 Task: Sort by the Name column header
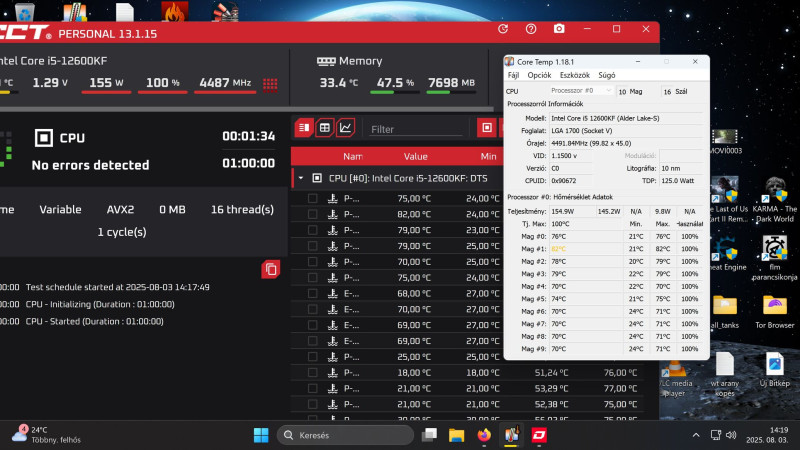point(353,157)
